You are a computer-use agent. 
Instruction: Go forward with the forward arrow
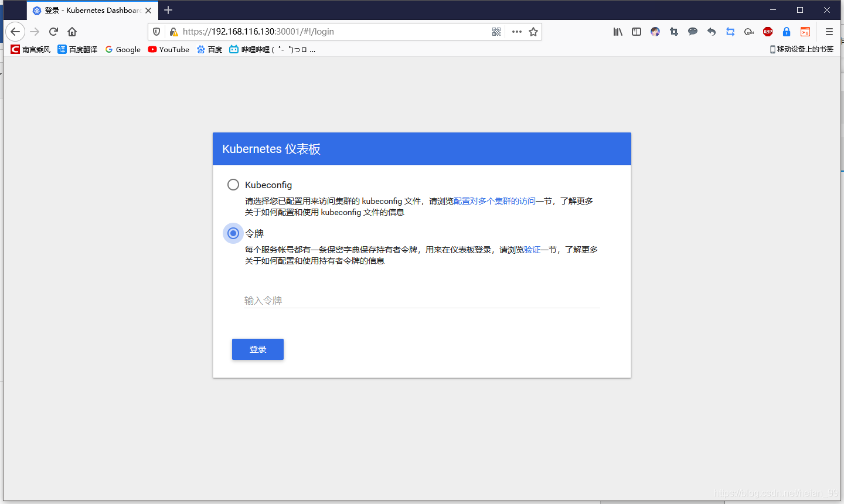pos(35,32)
